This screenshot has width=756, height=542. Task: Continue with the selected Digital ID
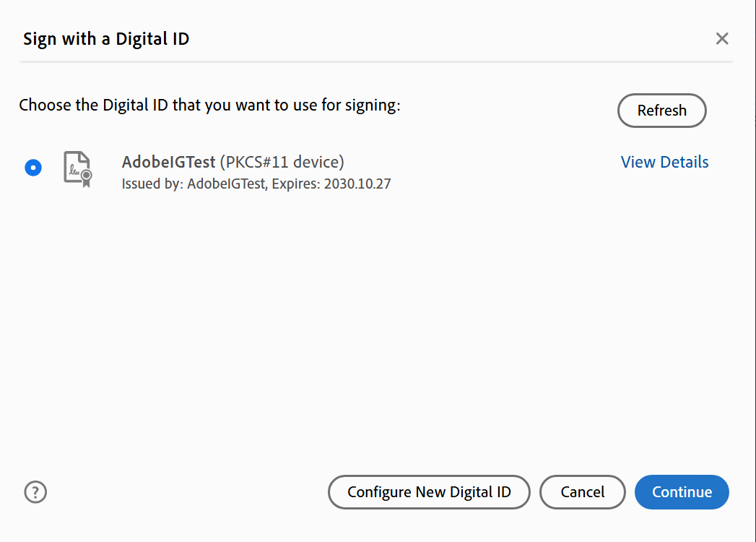[x=682, y=492]
